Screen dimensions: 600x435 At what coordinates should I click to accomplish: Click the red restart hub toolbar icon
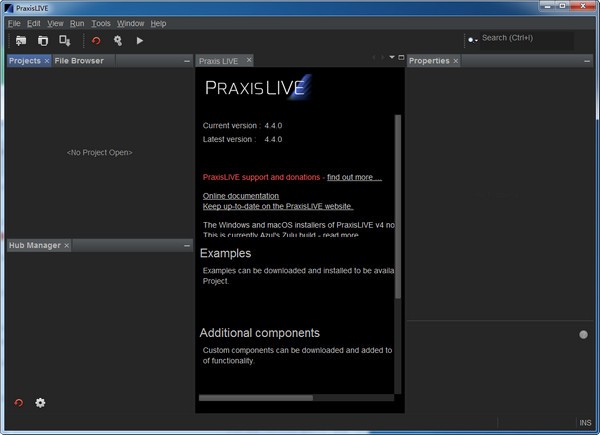[96, 41]
